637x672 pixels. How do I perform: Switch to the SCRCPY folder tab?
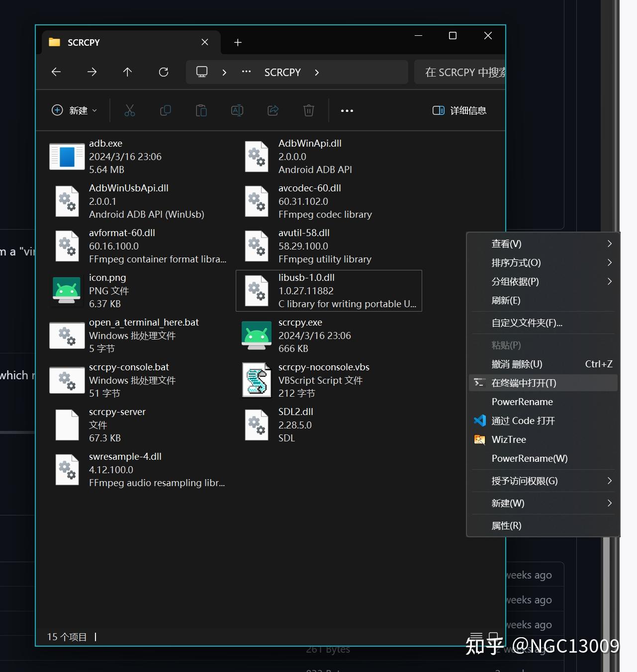[84, 42]
